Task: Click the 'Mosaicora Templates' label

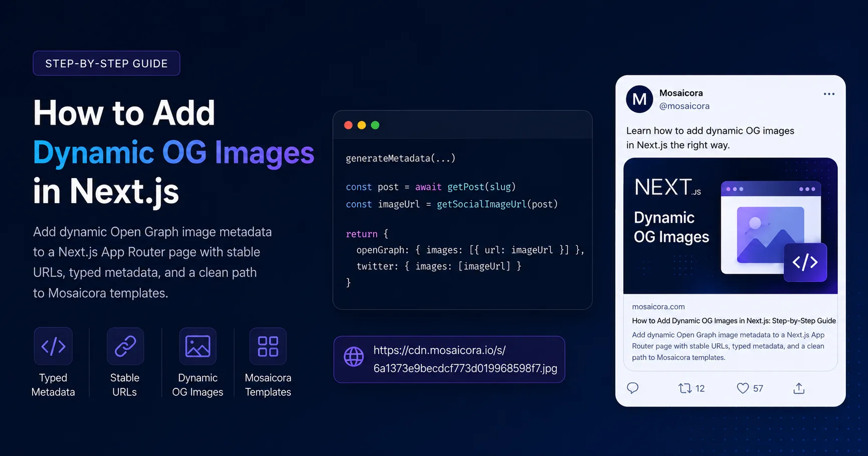Action: [x=268, y=385]
